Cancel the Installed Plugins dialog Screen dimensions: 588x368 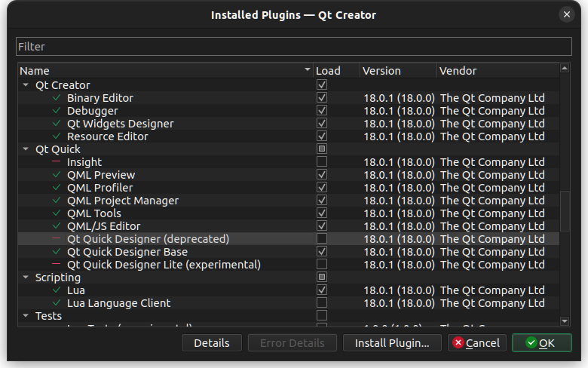(477, 343)
